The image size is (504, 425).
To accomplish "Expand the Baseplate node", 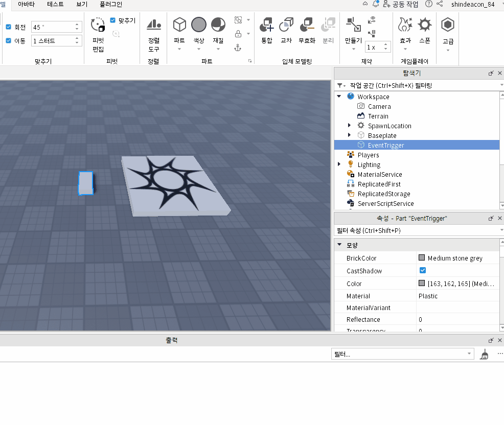I will (x=350, y=135).
